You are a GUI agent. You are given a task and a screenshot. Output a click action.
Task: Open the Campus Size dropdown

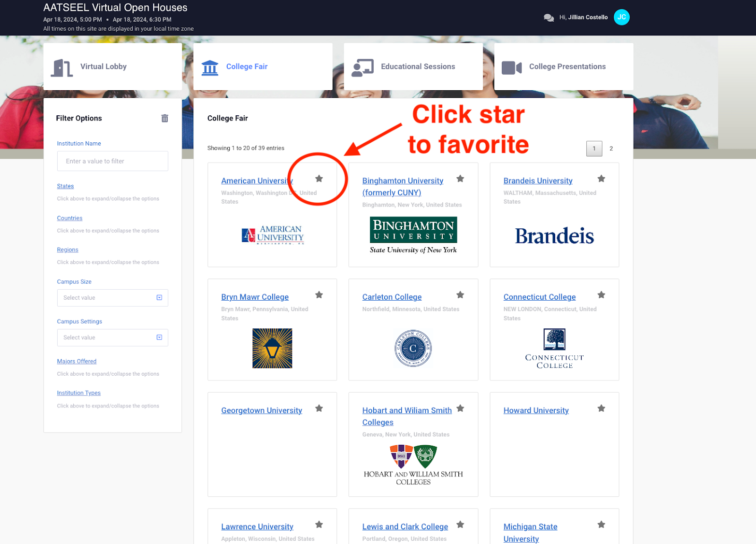(112, 298)
